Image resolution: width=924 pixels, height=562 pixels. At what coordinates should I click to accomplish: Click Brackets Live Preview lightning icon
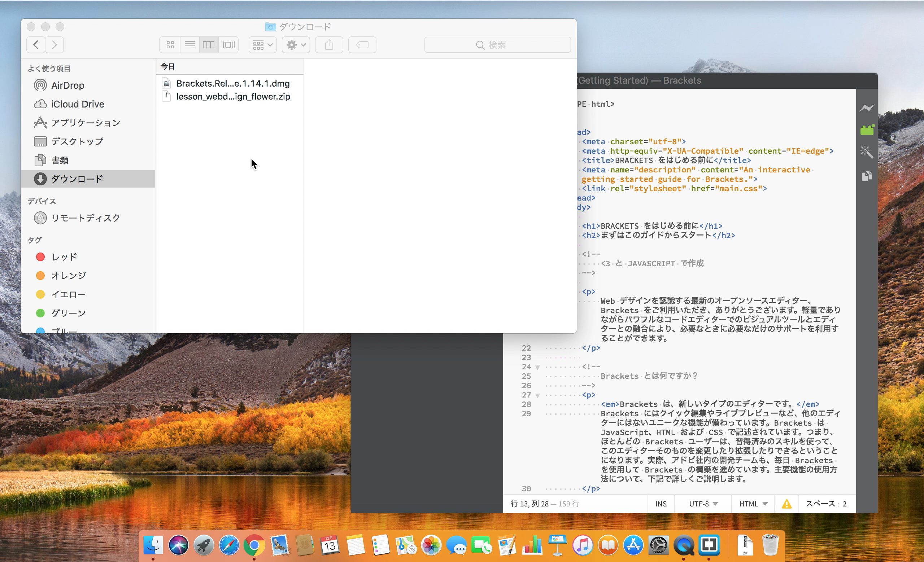tap(867, 108)
